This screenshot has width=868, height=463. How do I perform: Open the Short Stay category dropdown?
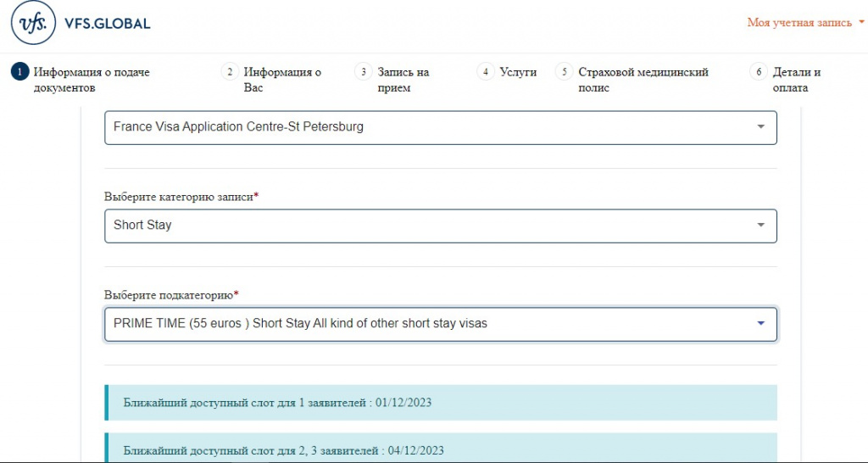click(x=441, y=226)
